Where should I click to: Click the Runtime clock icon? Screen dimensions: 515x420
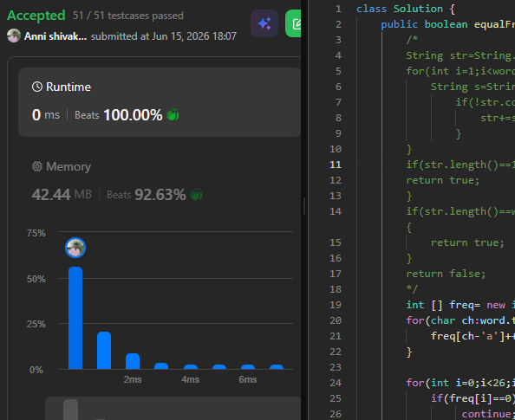tap(37, 87)
